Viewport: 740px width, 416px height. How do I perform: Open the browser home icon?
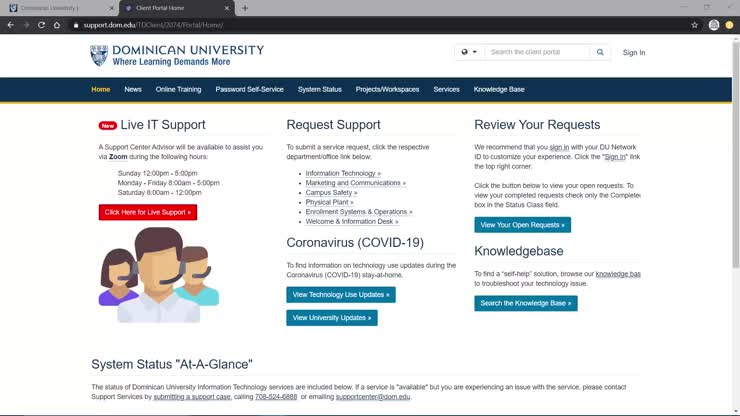[x=57, y=25]
